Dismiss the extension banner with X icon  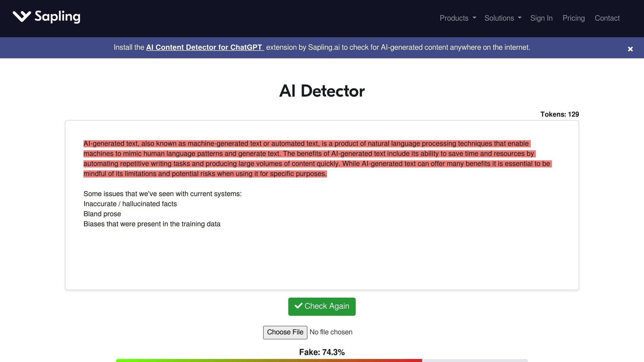[x=630, y=49]
